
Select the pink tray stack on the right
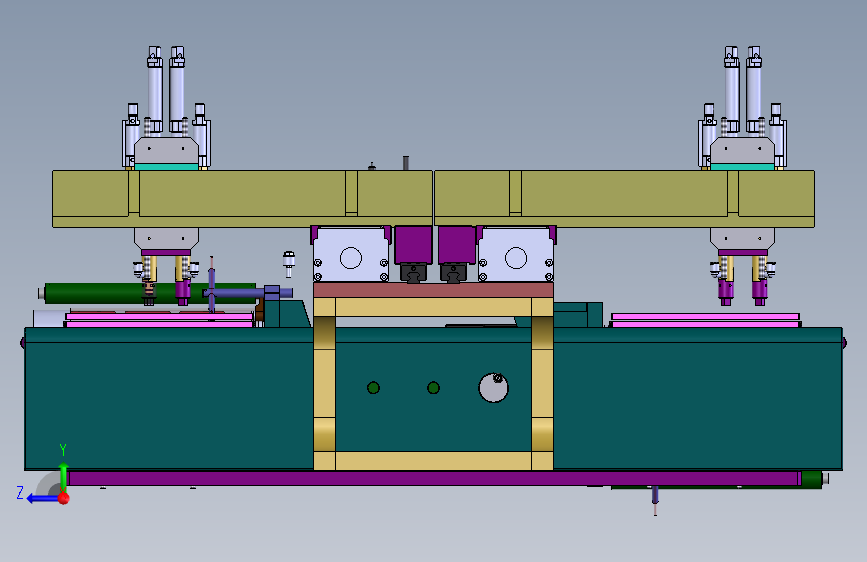[705, 320]
